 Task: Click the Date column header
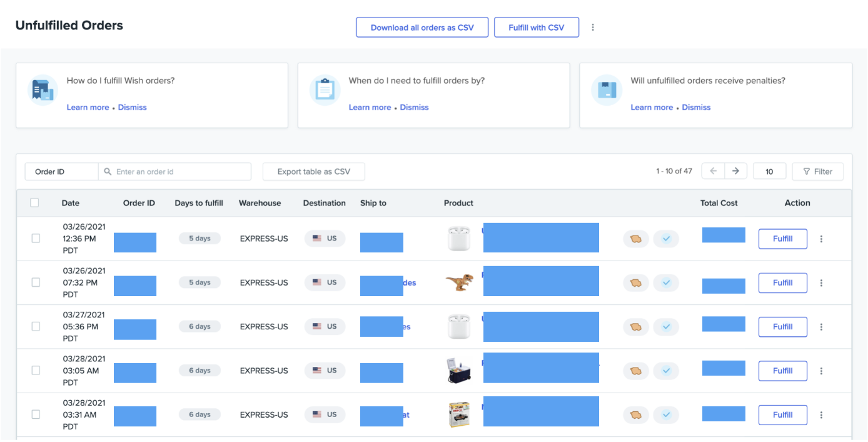70,203
